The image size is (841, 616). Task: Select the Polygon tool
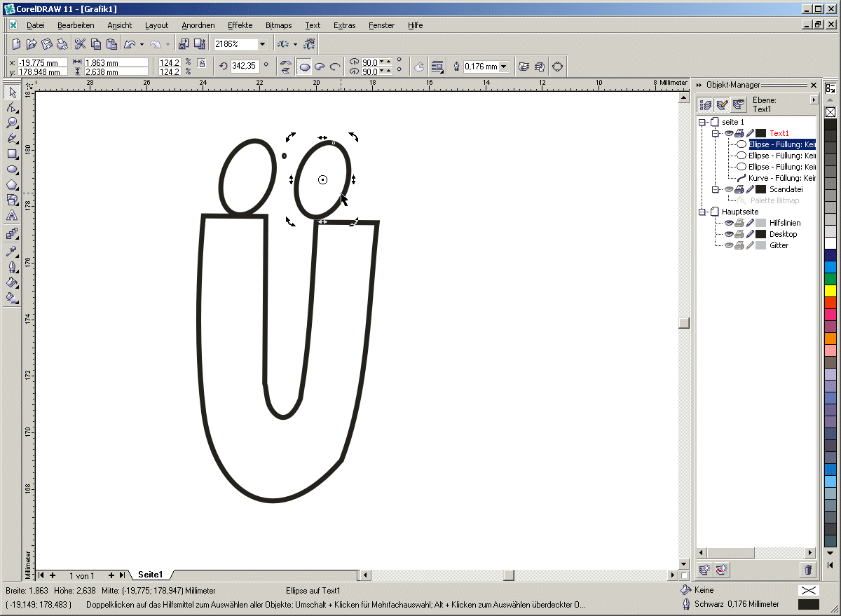[12, 185]
